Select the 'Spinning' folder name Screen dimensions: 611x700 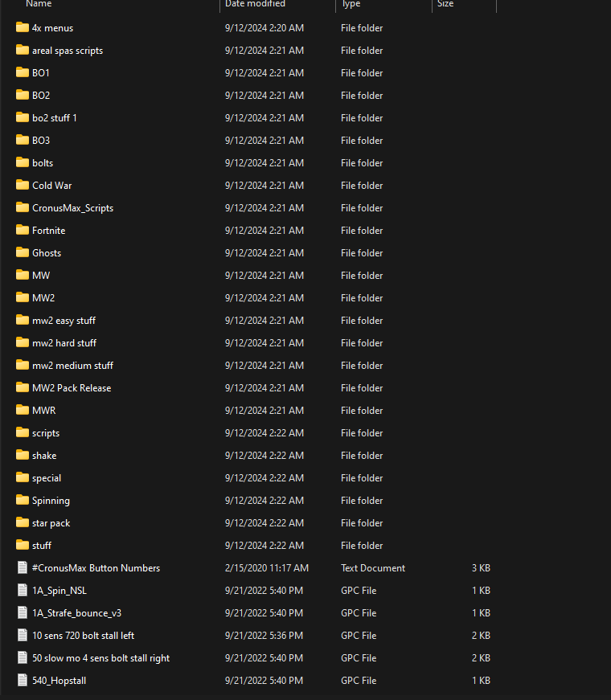51,501
